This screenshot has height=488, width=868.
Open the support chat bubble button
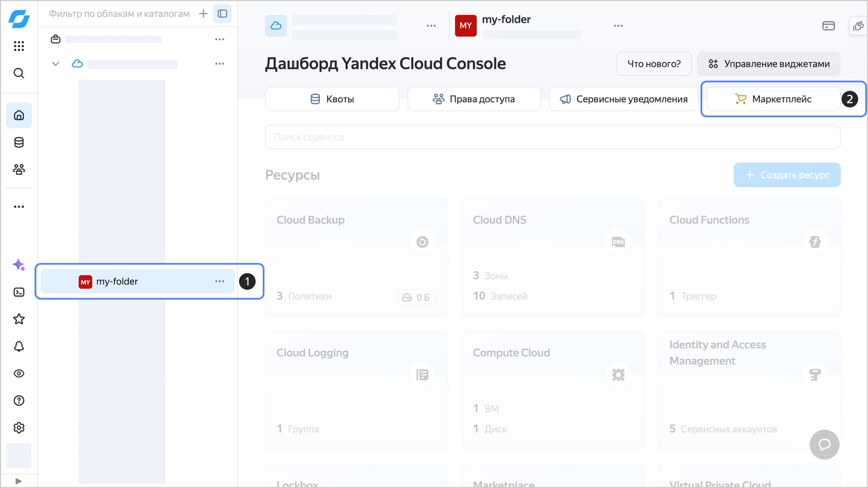tap(825, 444)
